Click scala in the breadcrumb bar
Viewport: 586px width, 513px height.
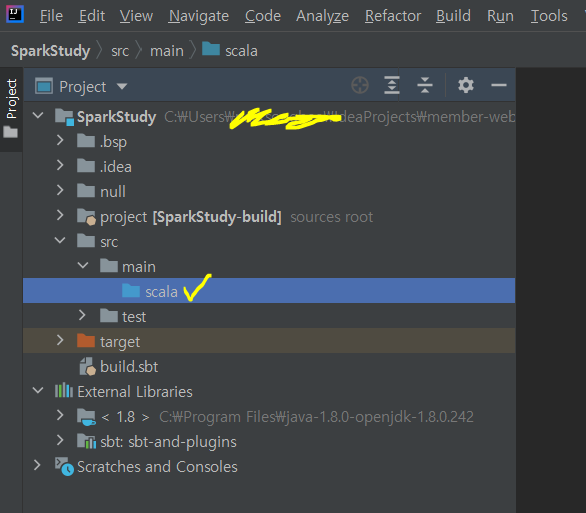pos(241,51)
